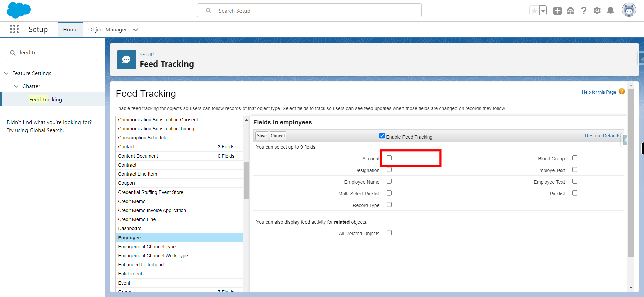Select Feed Tracking in the sidebar
644x297 pixels.
46,99
